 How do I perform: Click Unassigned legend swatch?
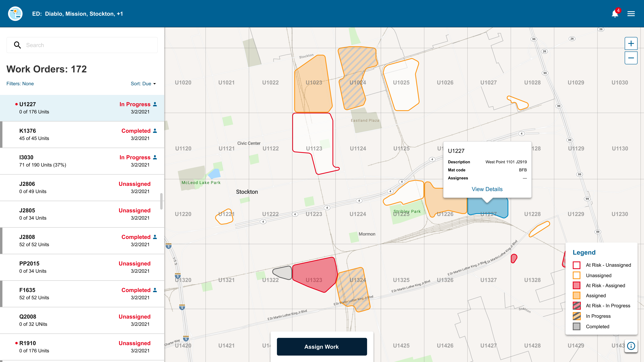[x=577, y=275]
